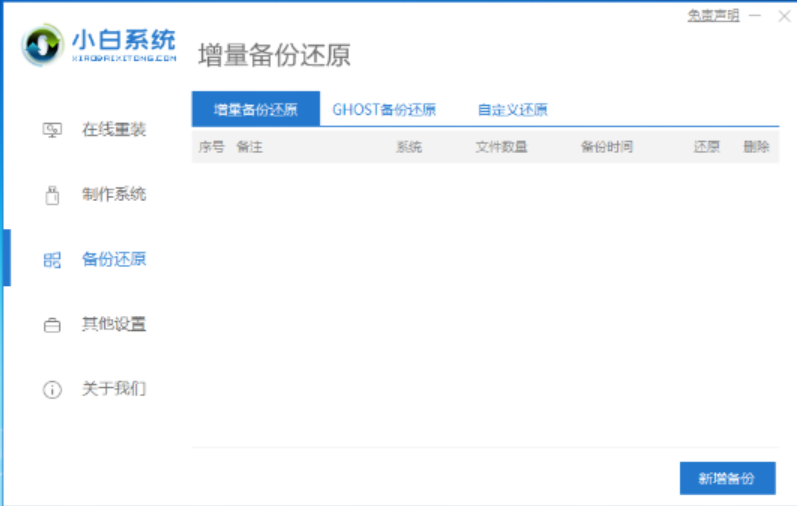Viewport: 797px width, 506px height.
Task: Click the 其他设置 toolbox icon
Action: pos(52,324)
